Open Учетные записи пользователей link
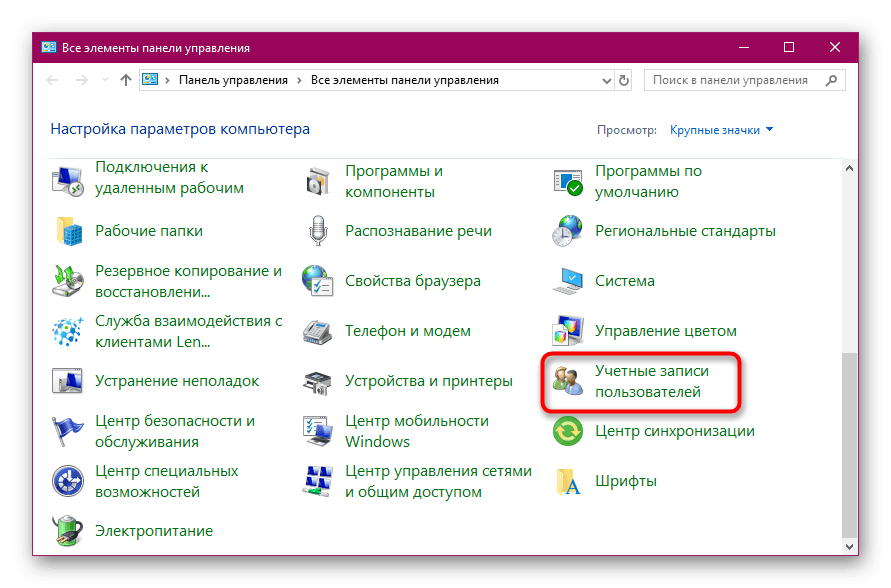Screen dimensions: 891x588 (652, 381)
